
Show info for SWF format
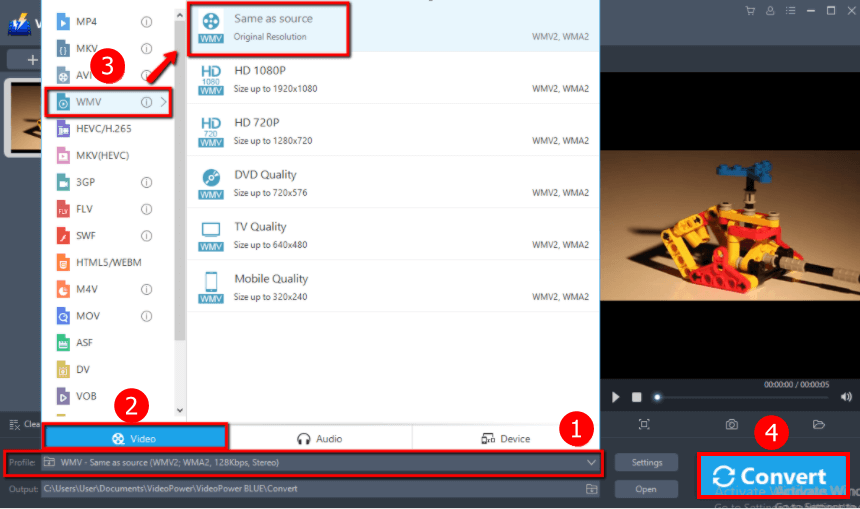[x=146, y=236]
